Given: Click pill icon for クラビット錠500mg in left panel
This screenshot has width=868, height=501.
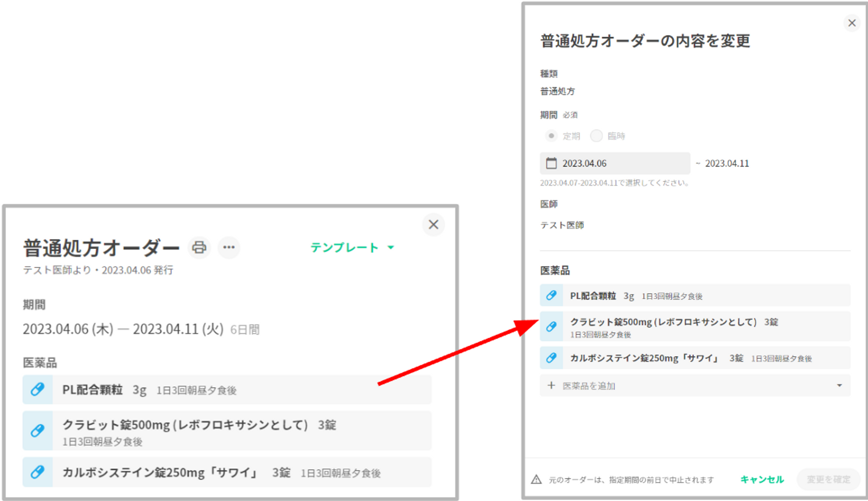Looking at the screenshot, I should coord(38,430).
